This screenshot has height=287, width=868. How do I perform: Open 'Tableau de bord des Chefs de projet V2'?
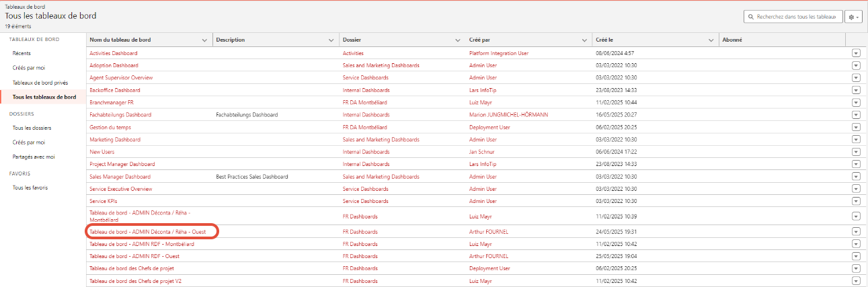pos(136,281)
